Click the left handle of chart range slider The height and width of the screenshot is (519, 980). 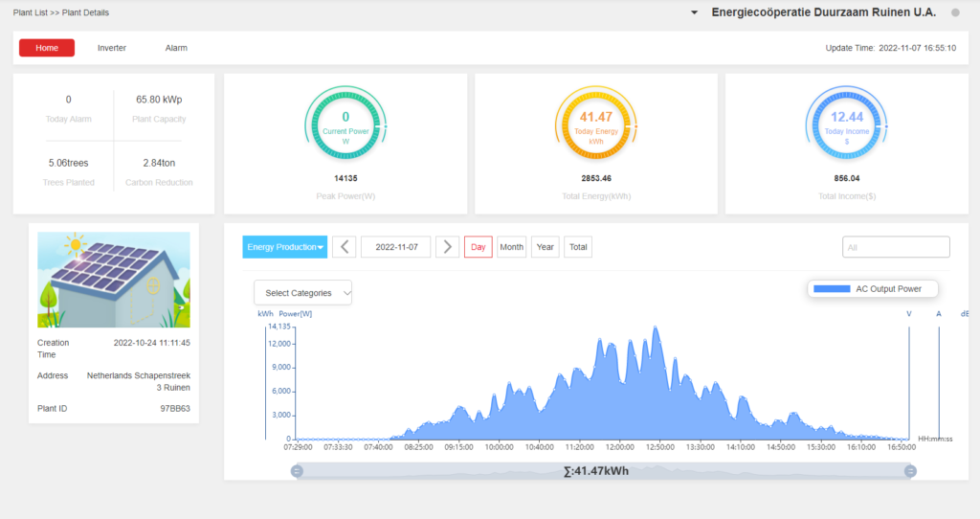point(297,471)
